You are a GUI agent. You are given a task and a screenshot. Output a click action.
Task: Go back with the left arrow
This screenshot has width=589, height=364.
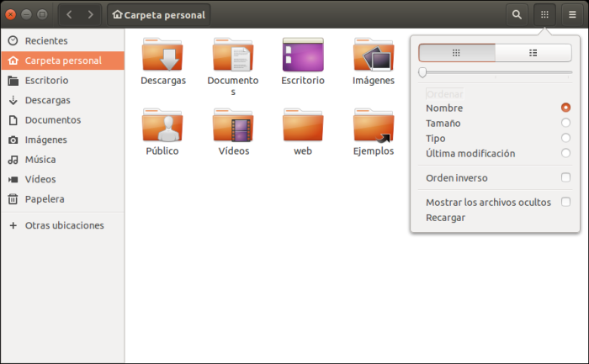pos(69,14)
